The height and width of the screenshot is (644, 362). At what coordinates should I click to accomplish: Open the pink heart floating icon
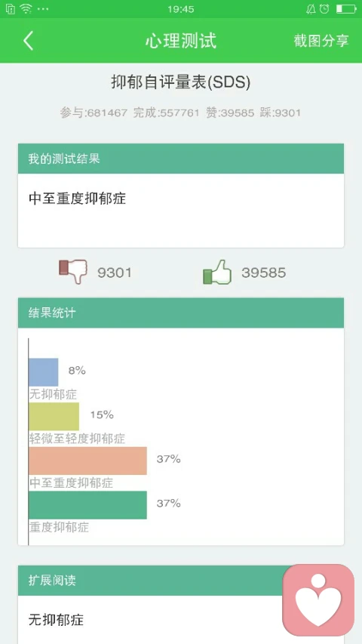pos(318,599)
